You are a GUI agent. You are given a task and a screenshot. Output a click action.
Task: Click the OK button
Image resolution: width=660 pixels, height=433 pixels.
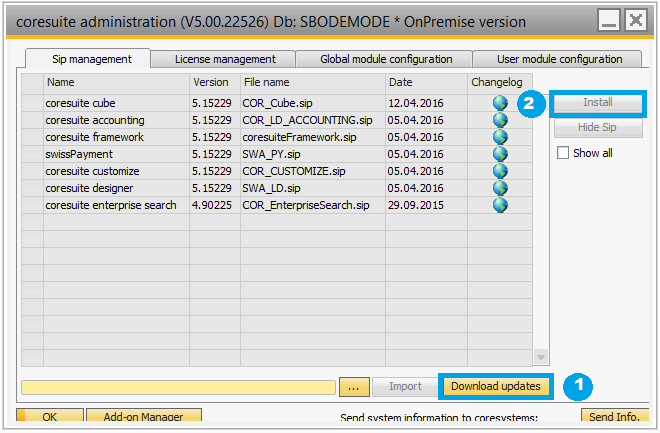[x=50, y=416]
